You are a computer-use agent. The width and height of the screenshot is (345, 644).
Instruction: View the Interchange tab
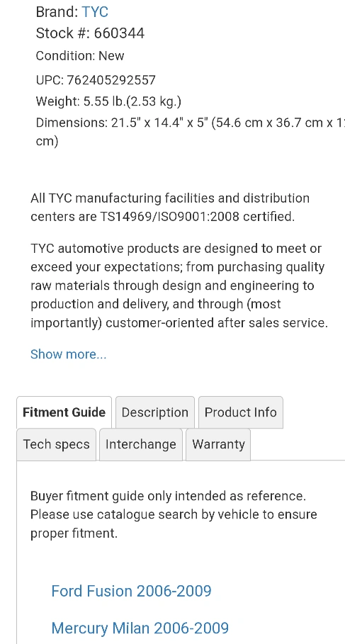click(x=141, y=444)
